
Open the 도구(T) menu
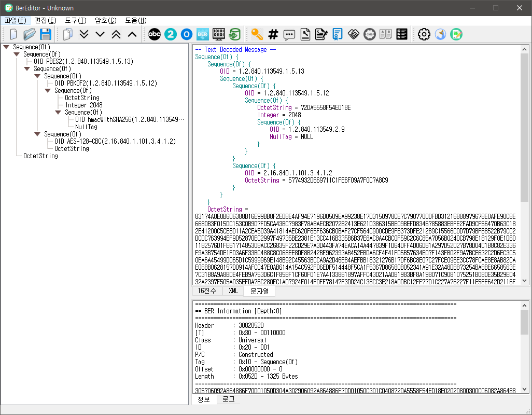click(x=75, y=20)
